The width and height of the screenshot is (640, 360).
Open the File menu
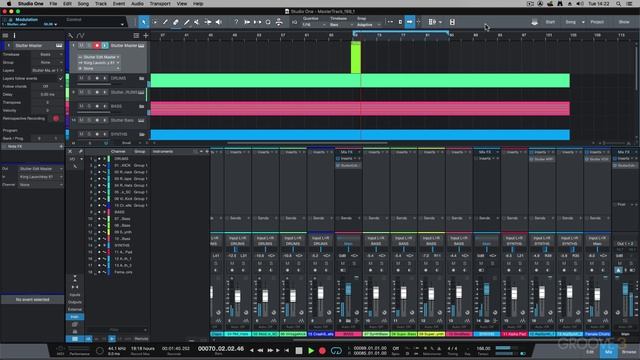(53, 4)
